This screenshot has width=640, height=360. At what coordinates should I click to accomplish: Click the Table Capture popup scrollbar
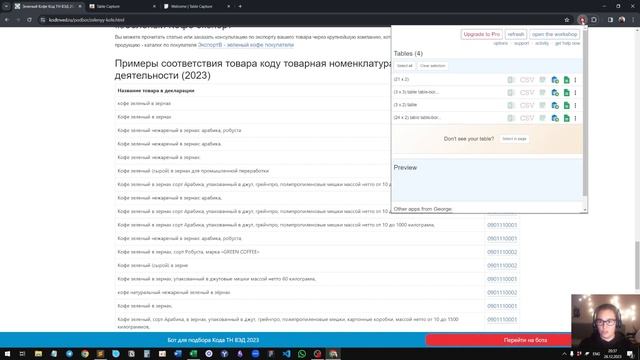pyautogui.click(x=585, y=112)
